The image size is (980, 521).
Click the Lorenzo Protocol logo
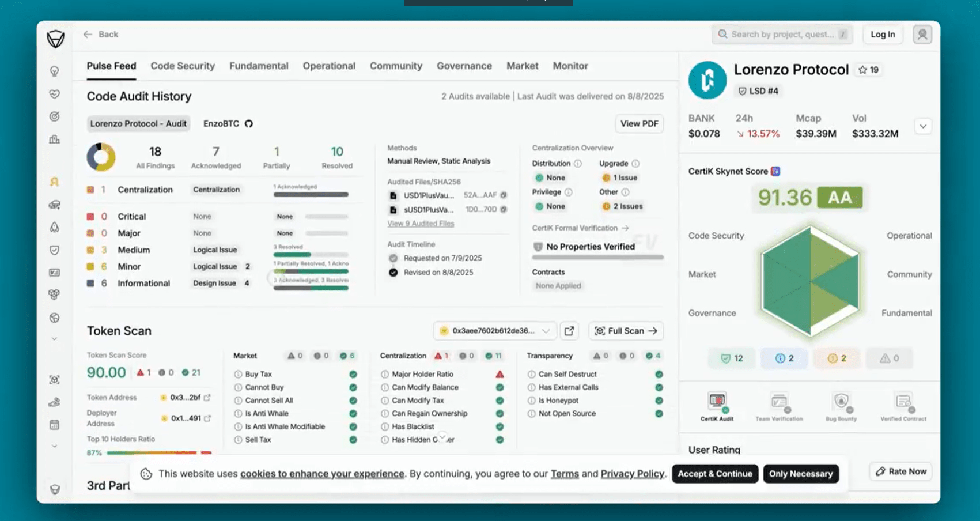707,80
